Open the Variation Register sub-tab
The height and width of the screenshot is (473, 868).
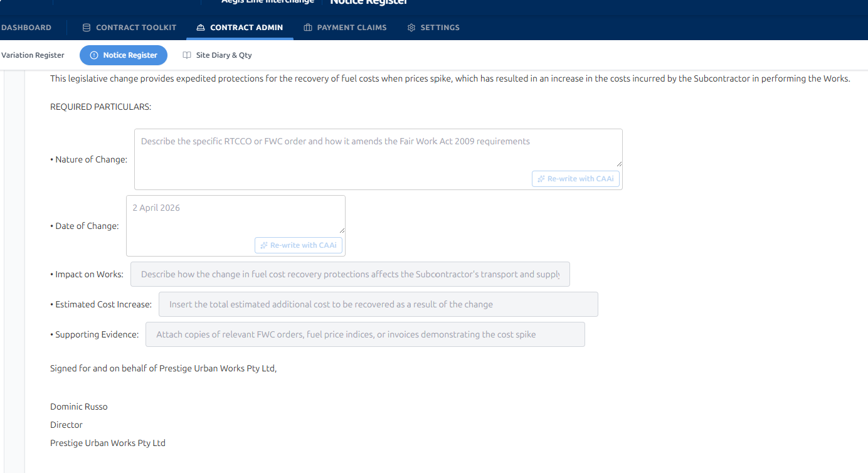tap(33, 55)
